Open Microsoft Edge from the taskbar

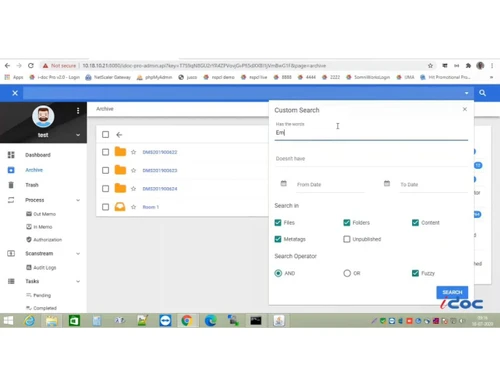pos(210,321)
